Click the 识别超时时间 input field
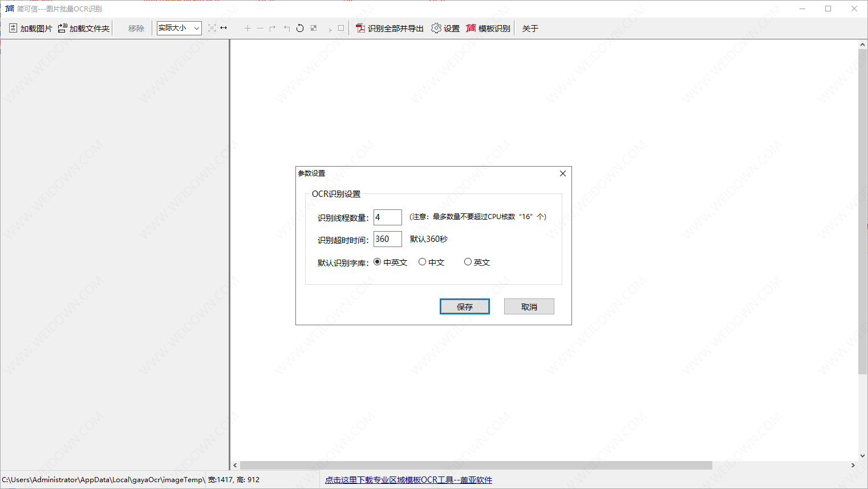The width and height of the screenshot is (868, 489). tap(388, 239)
